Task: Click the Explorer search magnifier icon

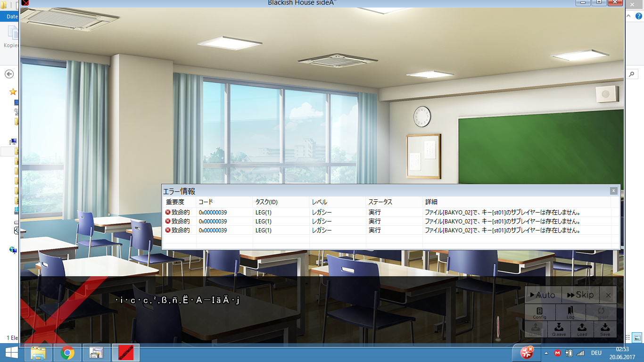Action: pyautogui.click(x=632, y=74)
